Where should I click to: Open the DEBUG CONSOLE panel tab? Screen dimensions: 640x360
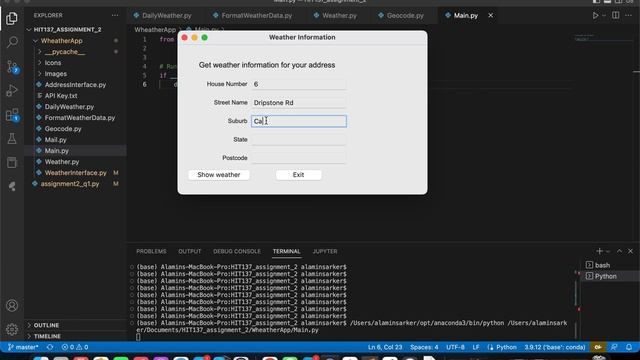(237, 251)
